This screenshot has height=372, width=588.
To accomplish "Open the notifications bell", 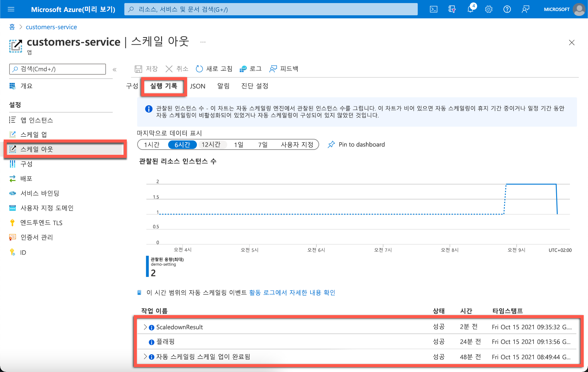I will [470, 9].
